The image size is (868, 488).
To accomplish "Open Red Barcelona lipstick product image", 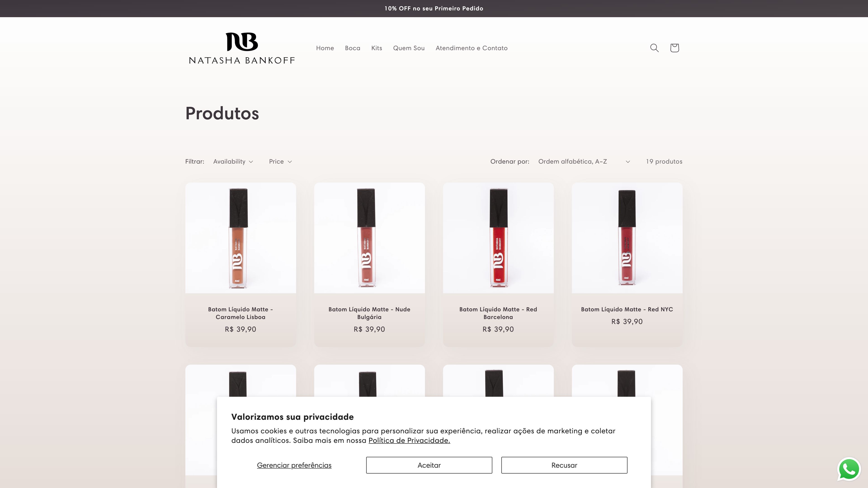I will [498, 238].
